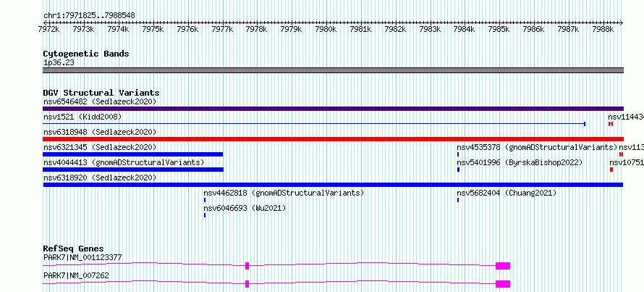
Task: Click the PARK7|NM_007262 transcript label
Action: tap(77, 275)
